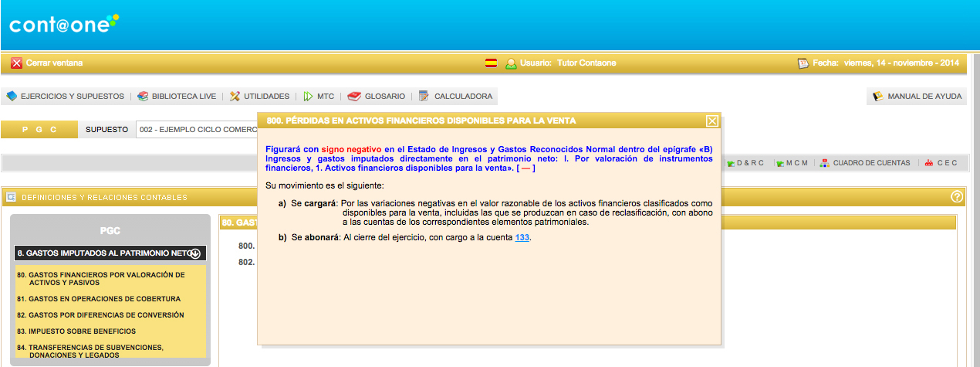Click the date viernes, 14 - noviembre - 2014
This screenshot has height=367, width=980.
tap(902, 63)
